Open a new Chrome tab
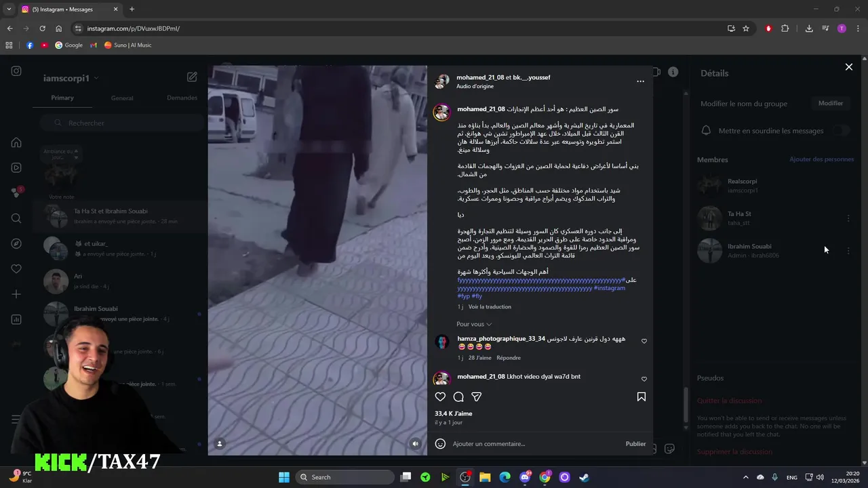The height and width of the screenshot is (488, 868). pos(132,9)
